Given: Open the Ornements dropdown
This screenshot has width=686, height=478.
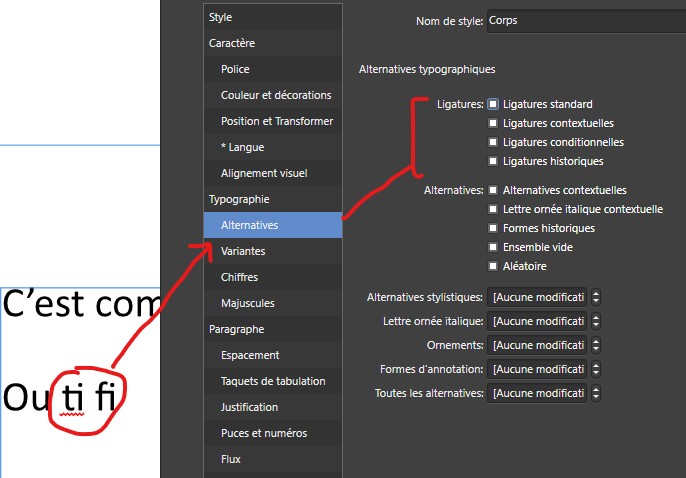Looking at the screenshot, I should click(537, 345).
